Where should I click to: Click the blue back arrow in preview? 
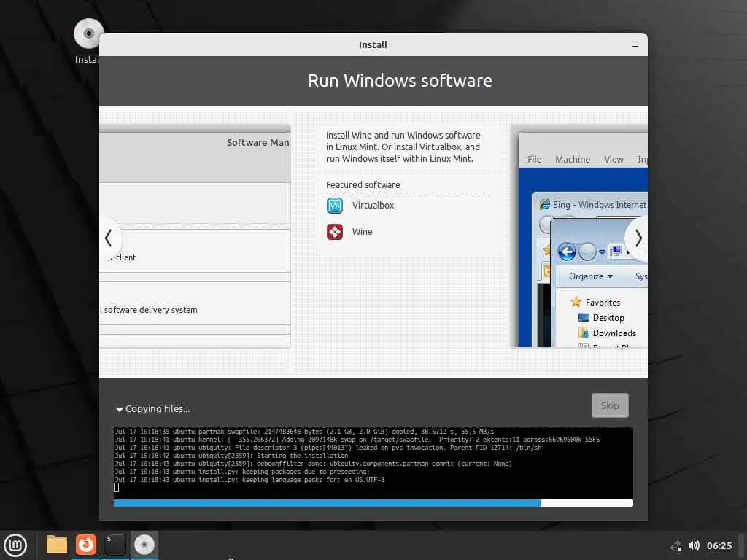[566, 252]
